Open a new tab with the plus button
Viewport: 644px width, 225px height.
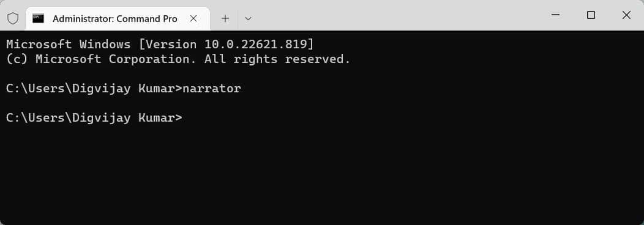(x=225, y=18)
